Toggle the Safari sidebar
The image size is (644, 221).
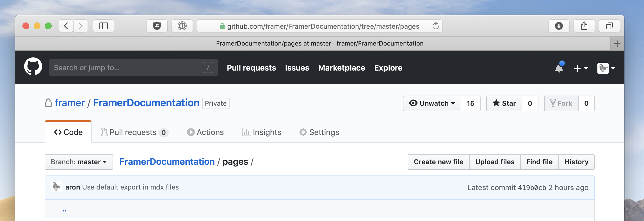103,26
